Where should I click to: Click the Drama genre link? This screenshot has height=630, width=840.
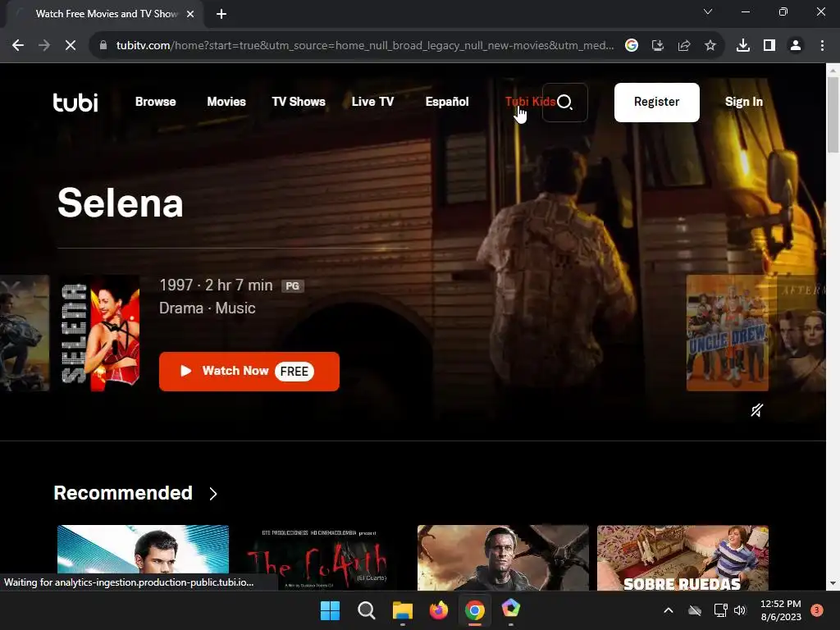pyautogui.click(x=181, y=308)
